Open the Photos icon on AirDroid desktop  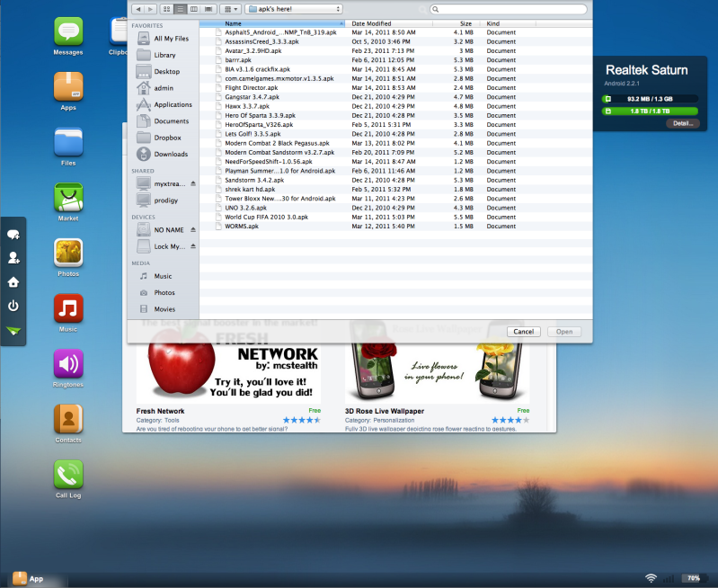68,253
